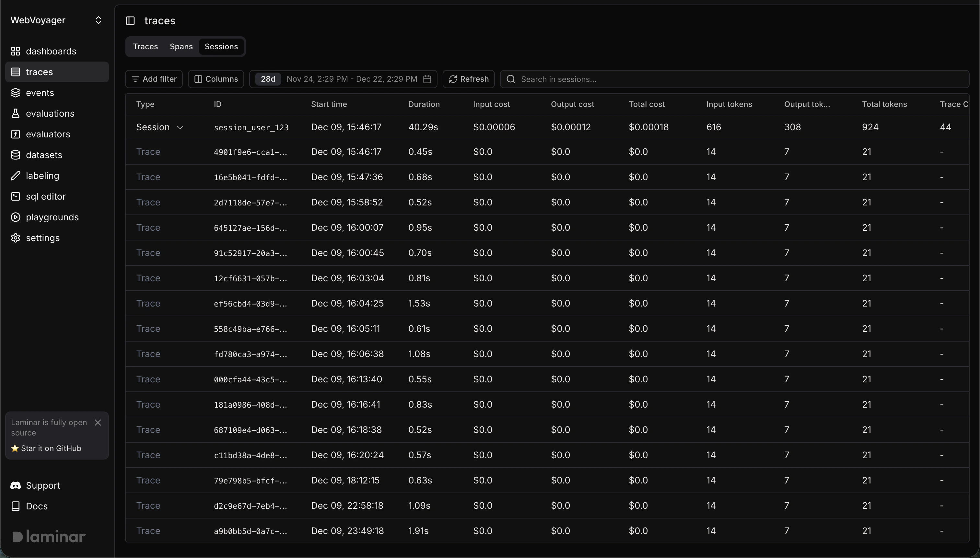The height and width of the screenshot is (558, 980).
Task: Switch to the Traces tab
Action: click(x=145, y=46)
